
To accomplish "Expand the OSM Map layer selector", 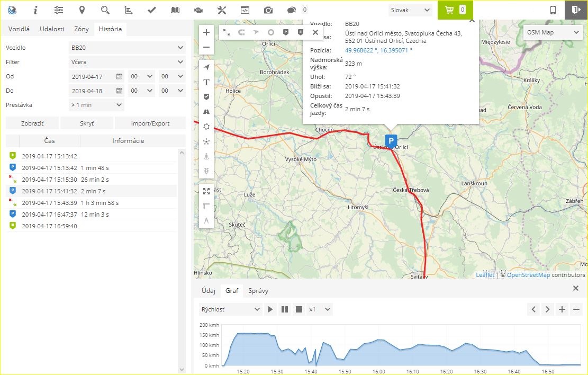I will pos(553,32).
